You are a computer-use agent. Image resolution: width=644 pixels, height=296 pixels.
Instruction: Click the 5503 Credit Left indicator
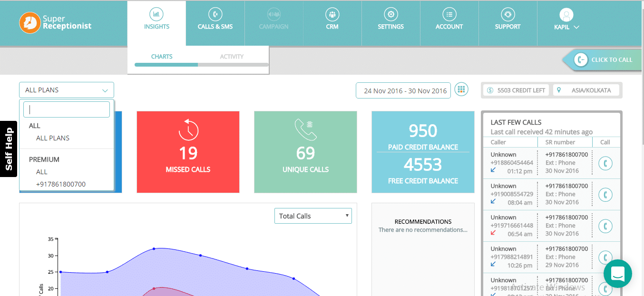click(x=516, y=90)
